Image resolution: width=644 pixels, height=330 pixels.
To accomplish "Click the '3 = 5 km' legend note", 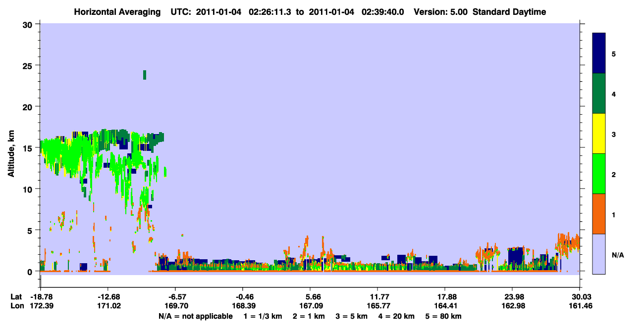I will click(352, 316).
